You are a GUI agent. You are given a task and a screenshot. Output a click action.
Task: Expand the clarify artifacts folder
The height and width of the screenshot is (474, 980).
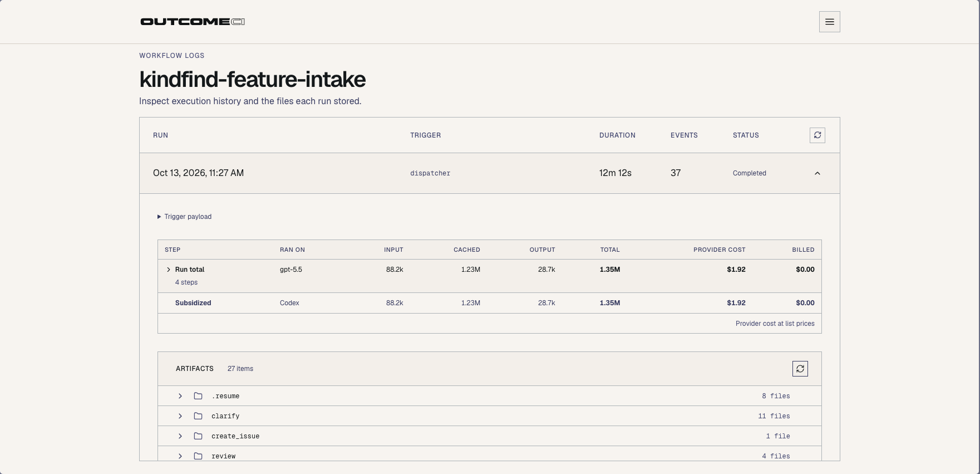point(180,416)
